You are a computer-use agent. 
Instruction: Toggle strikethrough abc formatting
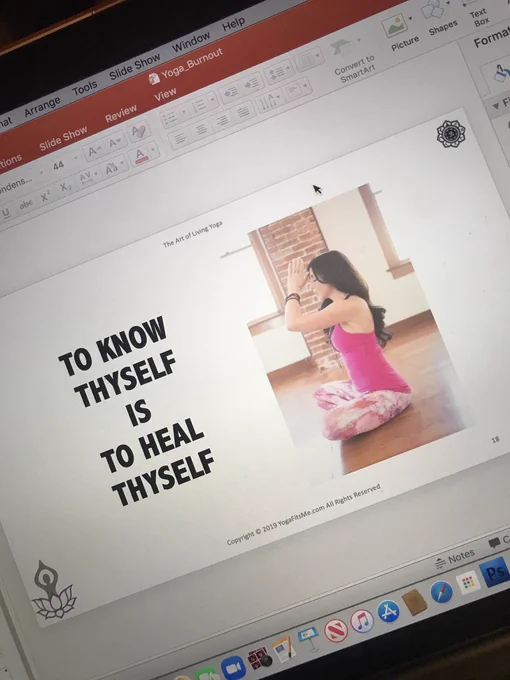pos(26,204)
